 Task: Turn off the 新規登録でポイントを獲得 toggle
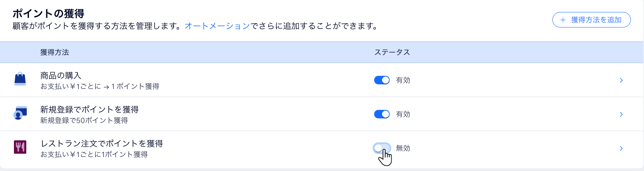(x=382, y=114)
